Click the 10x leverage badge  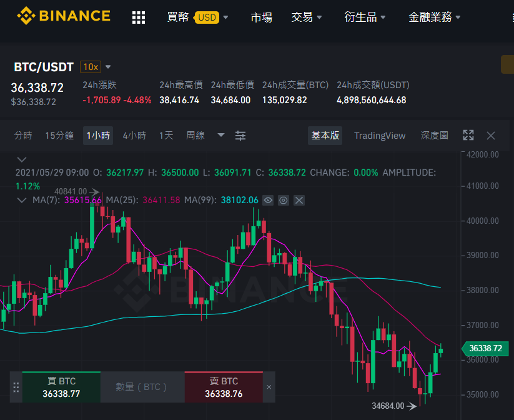click(91, 67)
